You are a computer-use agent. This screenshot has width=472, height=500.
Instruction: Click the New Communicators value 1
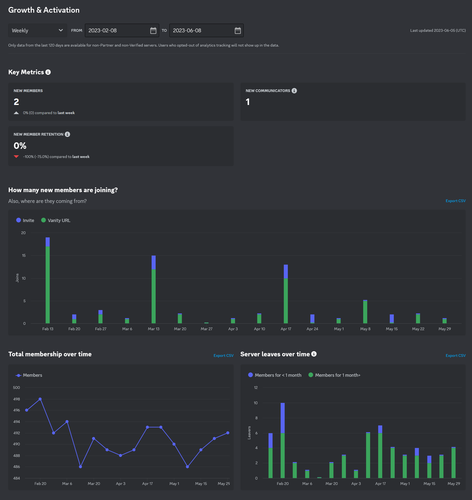pos(248,102)
